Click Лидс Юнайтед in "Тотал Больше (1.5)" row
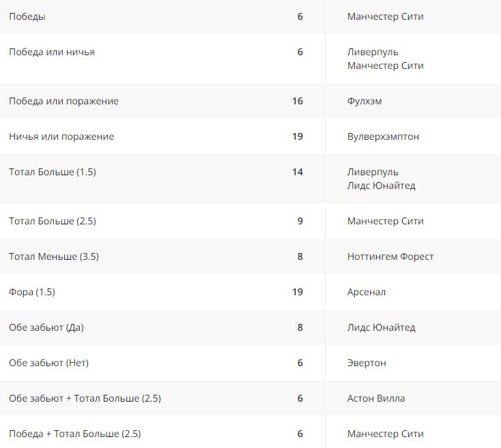 [x=381, y=185]
